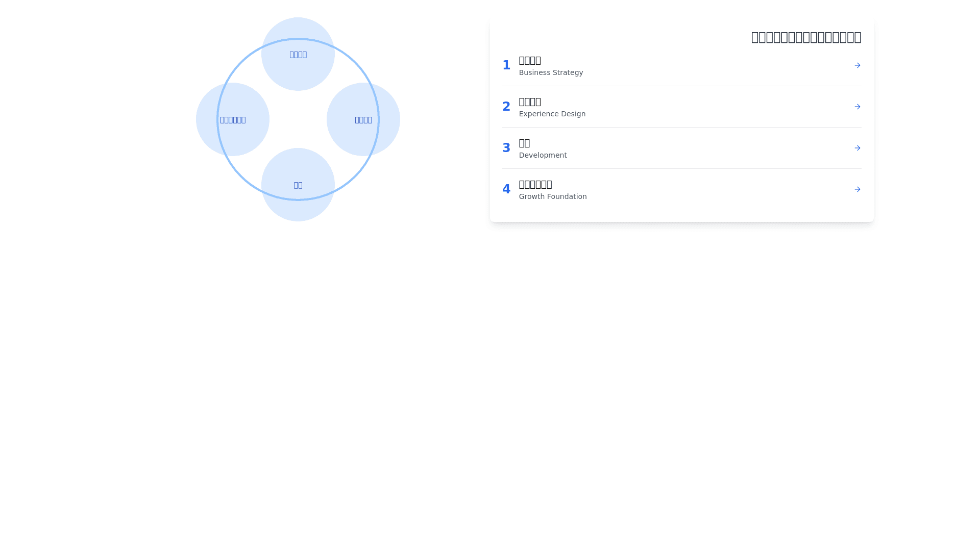Select the top circle in the cycle diagram
The height and width of the screenshot is (551, 980).
(x=298, y=54)
